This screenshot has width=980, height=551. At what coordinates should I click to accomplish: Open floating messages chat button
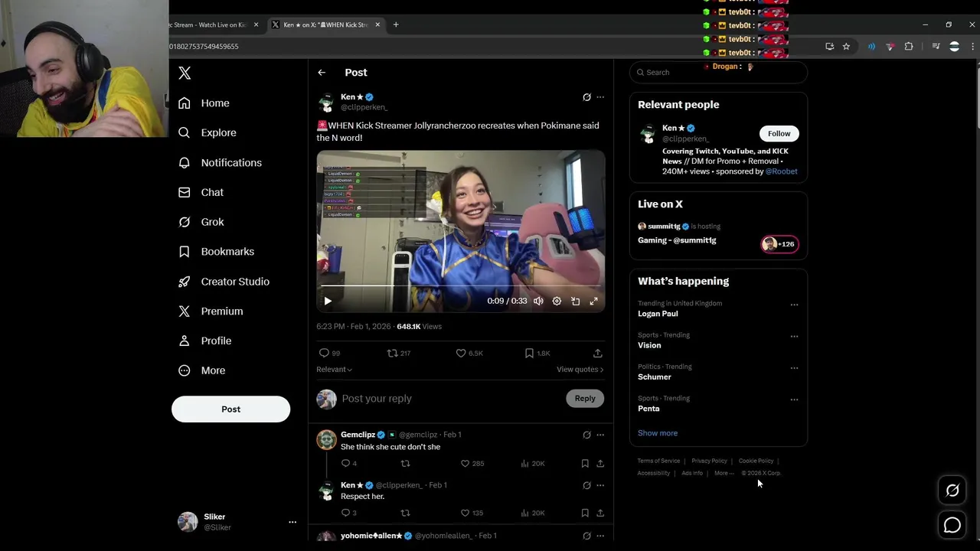click(x=952, y=525)
